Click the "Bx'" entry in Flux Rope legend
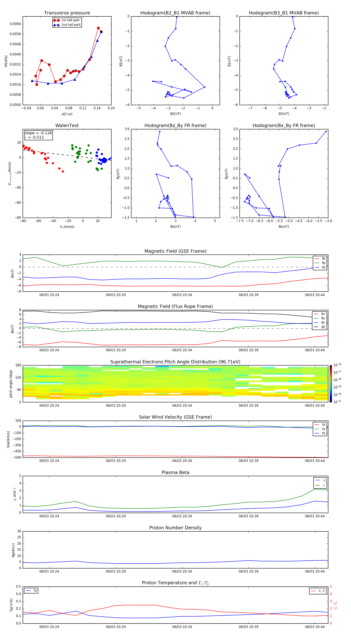Image resolution: width=351 pixels, height=644 pixels. click(x=320, y=314)
